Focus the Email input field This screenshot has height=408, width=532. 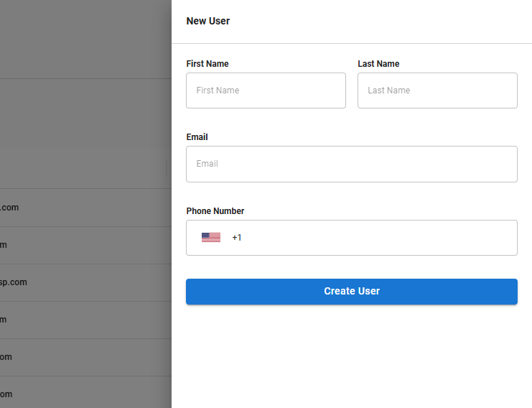tap(352, 164)
